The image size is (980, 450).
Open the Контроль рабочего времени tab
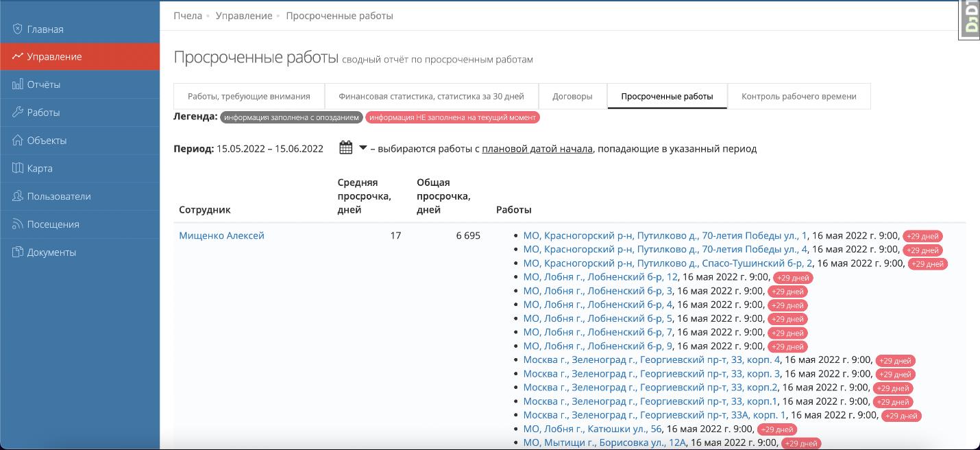(x=798, y=96)
